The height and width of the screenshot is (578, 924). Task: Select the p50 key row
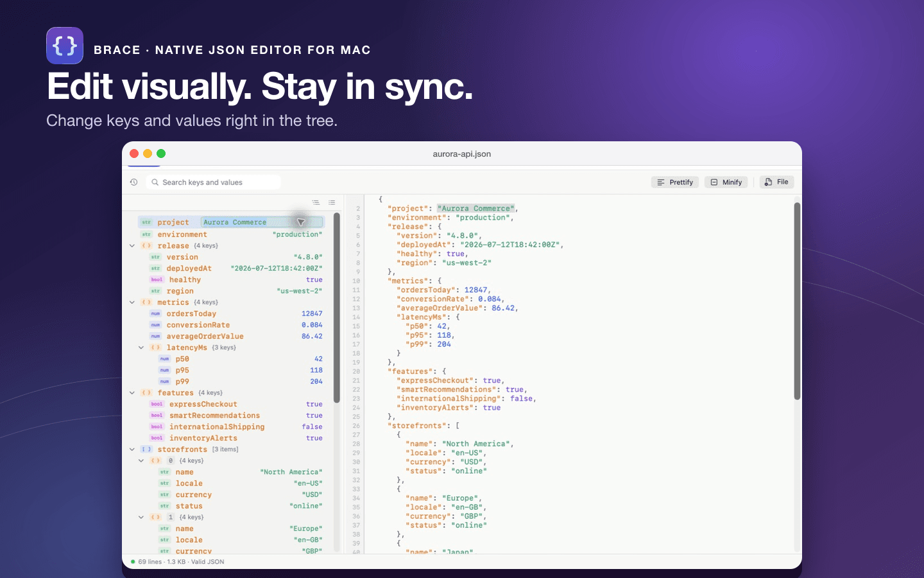[232, 359]
